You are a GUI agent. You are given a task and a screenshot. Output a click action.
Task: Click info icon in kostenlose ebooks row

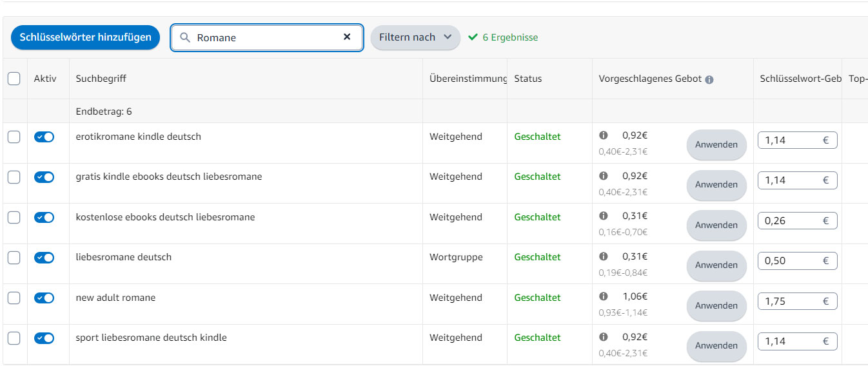click(604, 216)
